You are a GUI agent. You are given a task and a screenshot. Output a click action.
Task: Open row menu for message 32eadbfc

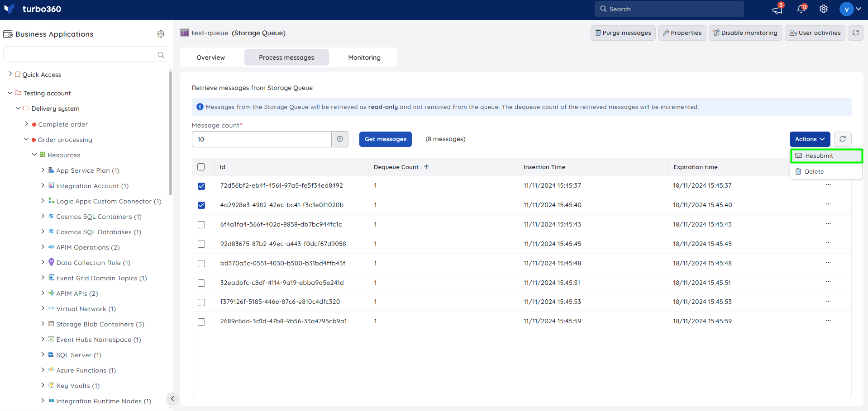pyautogui.click(x=828, y=282)
